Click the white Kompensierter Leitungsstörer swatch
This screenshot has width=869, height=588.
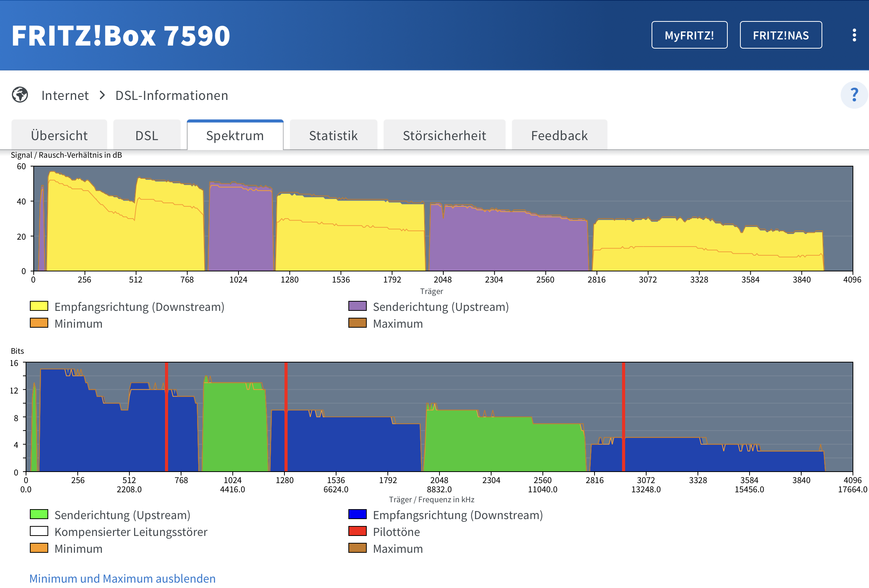(x=39, y=531)
